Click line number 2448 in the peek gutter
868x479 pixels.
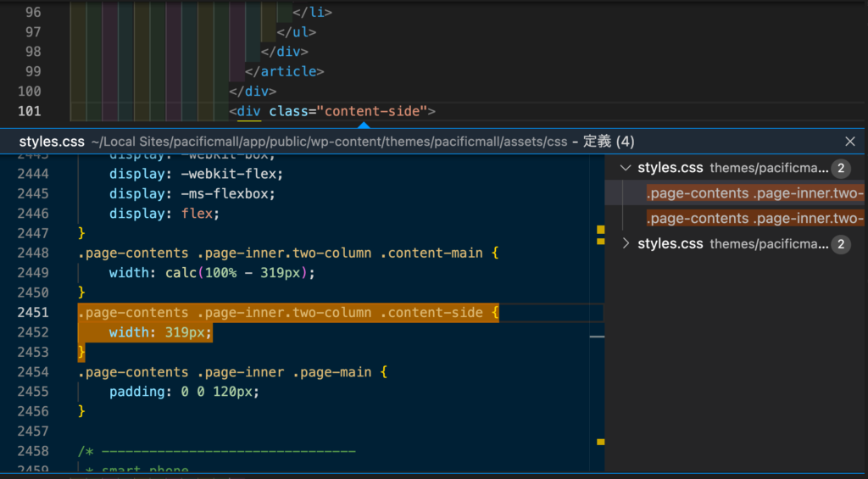[33, 253]
